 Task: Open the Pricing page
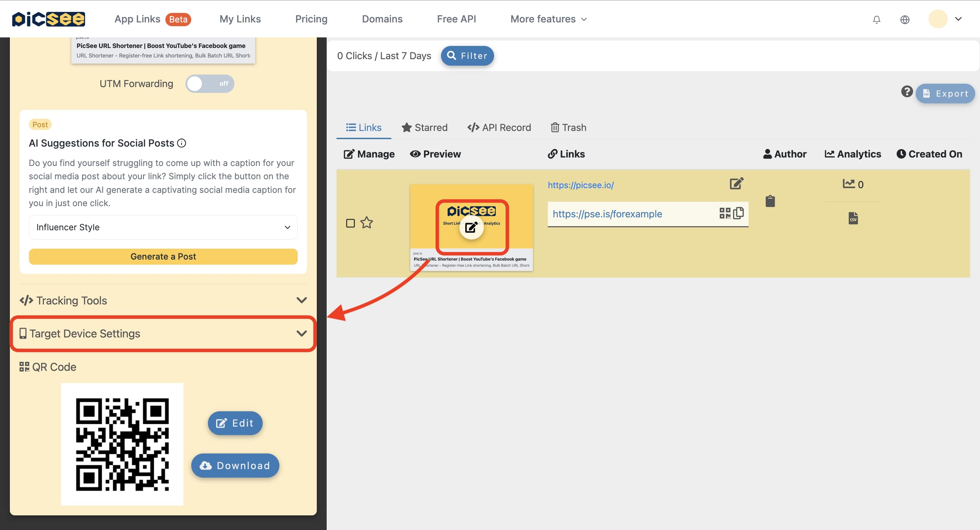click(x=311, y=19)
